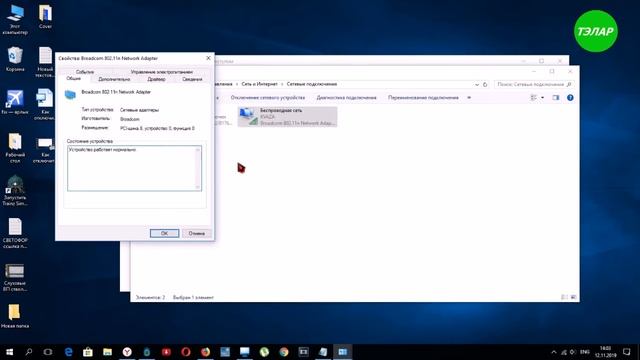Launch Microsoft Edge from the taskbar
The width and height of the screenshot is (640, 360).
tap(68, 351)
